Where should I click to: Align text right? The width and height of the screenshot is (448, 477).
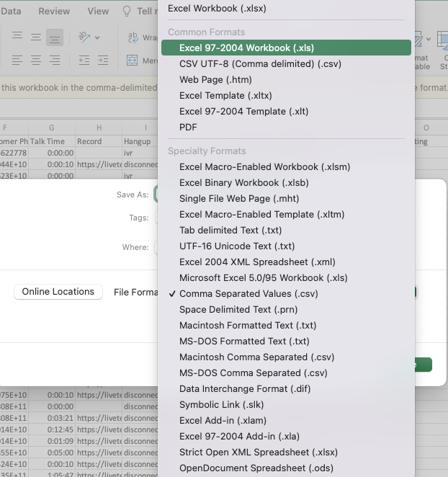pyautogui.click(x=55, y=60)
